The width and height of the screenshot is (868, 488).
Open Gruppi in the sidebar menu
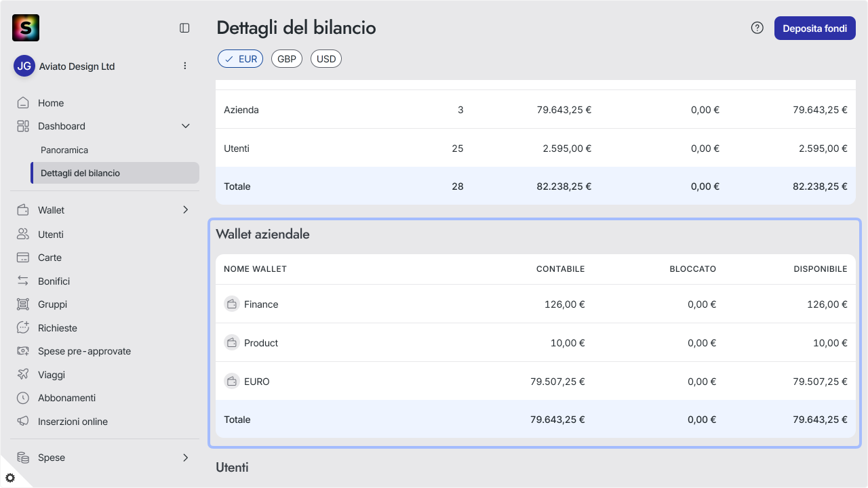(52, 304)
